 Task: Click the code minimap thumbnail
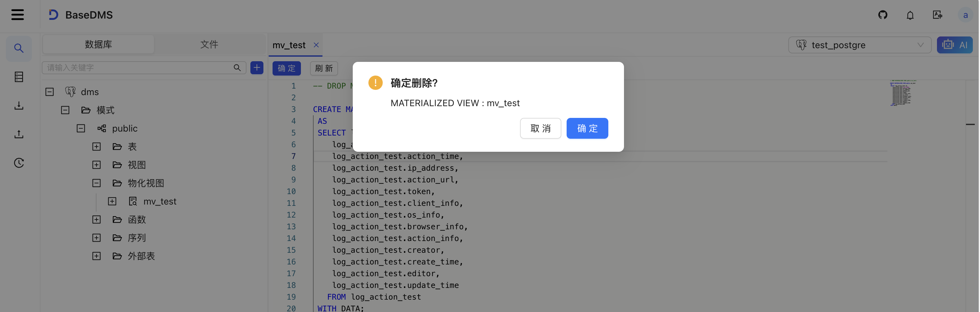(902, 93)
